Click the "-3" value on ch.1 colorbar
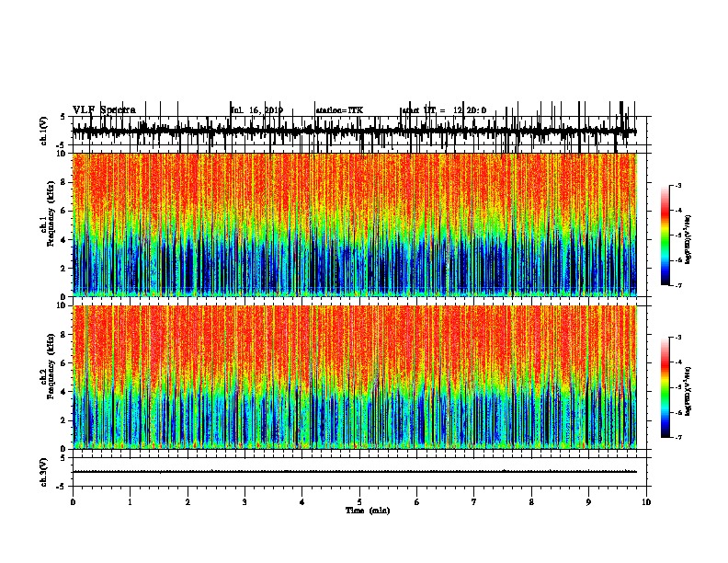 [x=678, y=185]
